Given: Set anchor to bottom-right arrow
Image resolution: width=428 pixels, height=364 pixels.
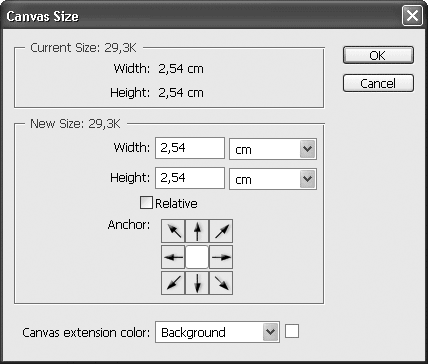Looking at the screenshot, I should (221, 283).
